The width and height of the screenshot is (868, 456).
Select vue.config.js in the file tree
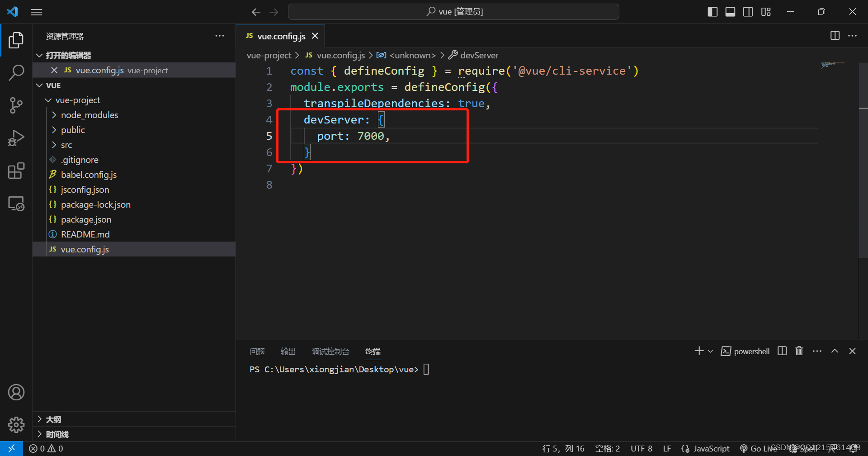coord(134,249)
